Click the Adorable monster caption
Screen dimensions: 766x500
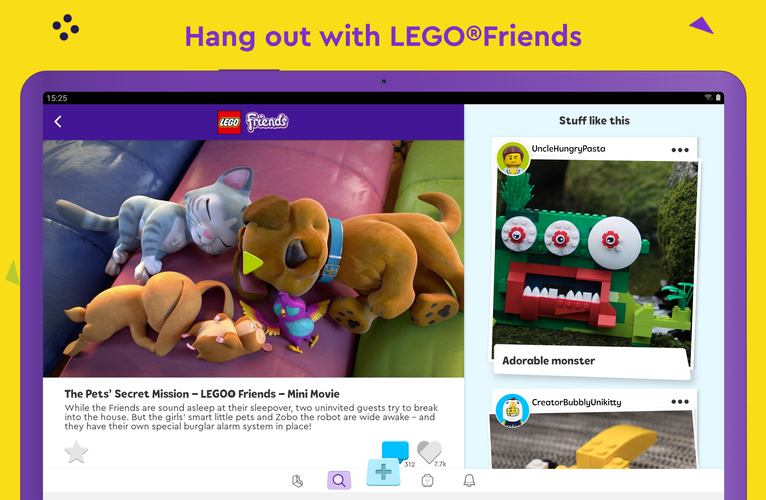click(549, 361)
